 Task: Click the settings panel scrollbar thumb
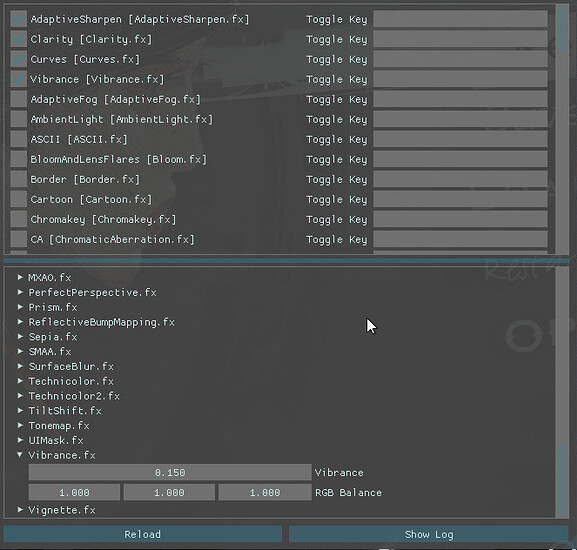[562, 480]
